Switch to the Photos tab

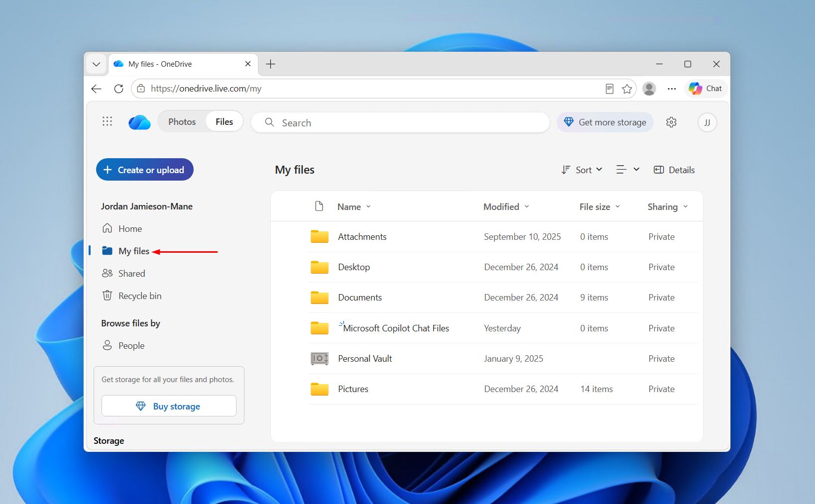click(182, 122)
